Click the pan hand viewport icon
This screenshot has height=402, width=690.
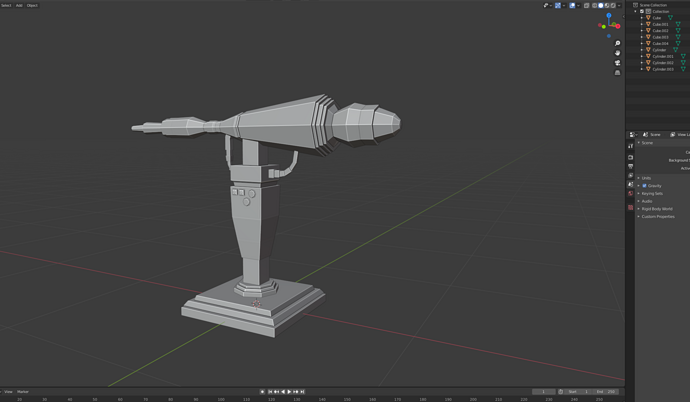(x=617, y=53)
